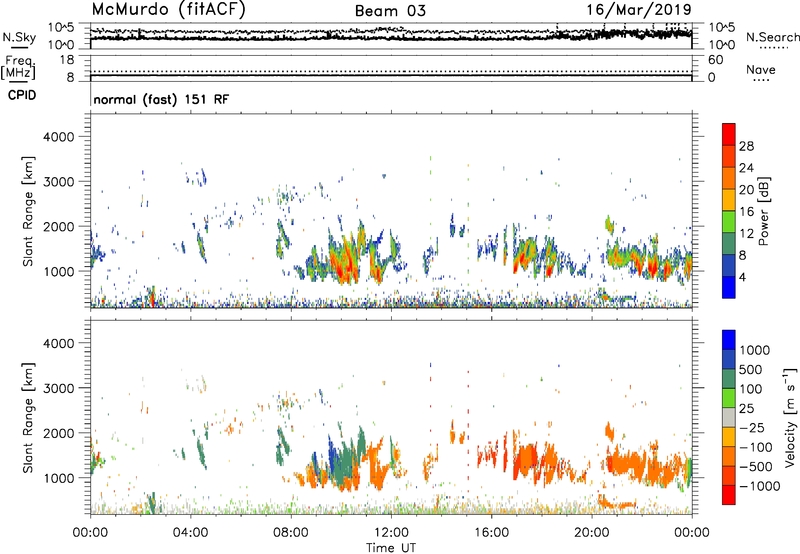Click the 18 label on the frequency axis

(x=67, y=60)
